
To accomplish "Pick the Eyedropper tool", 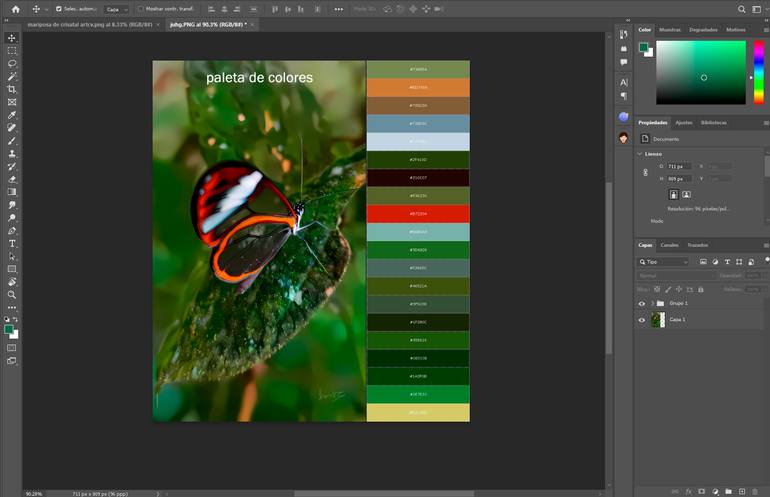I will tap(12, 115).
